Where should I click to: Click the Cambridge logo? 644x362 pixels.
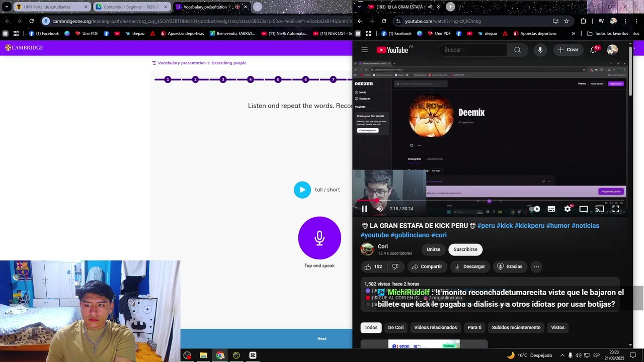pyautogui.click(x=24, y=48)
